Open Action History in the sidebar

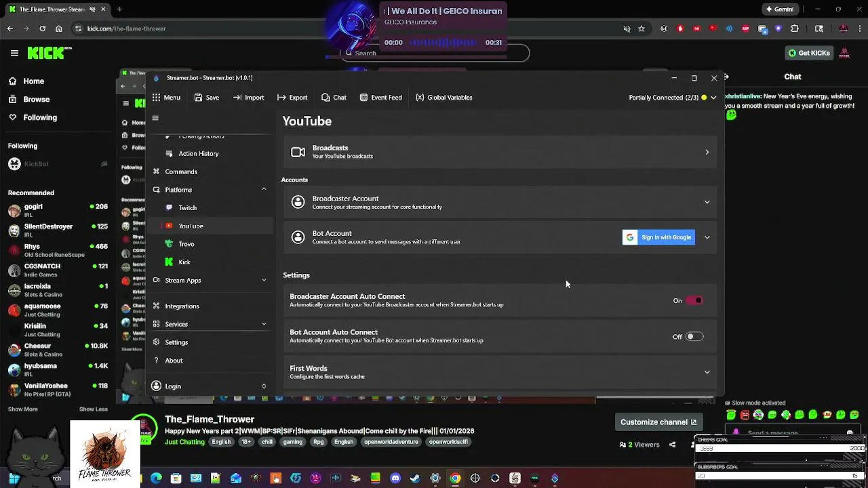point(199,154)
